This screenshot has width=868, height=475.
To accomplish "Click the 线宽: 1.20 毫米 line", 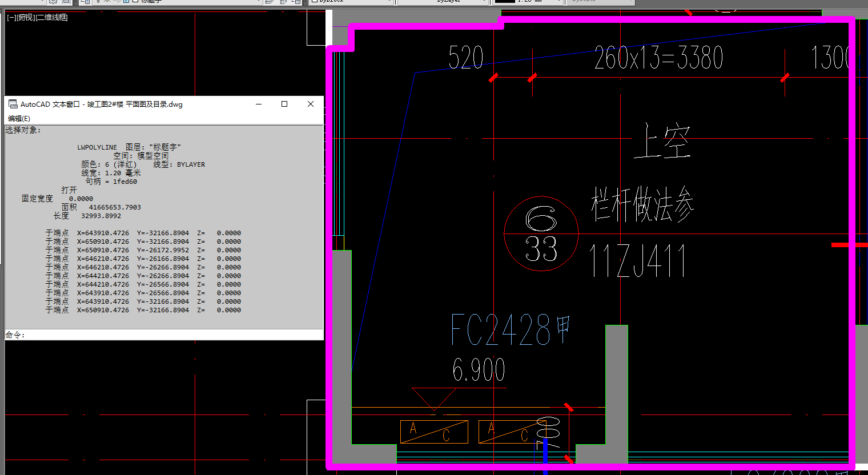I will 111,173.
